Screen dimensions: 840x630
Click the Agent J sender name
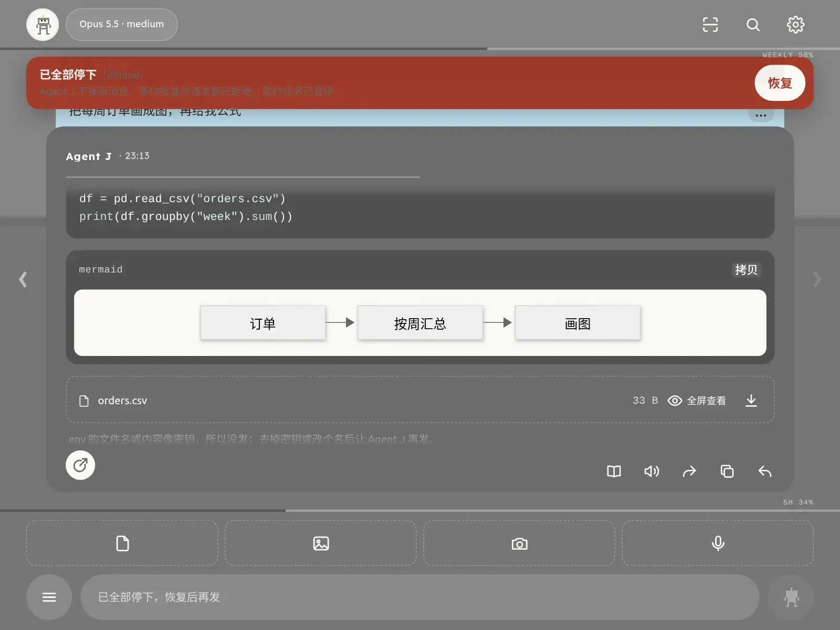tap(89, 156)
